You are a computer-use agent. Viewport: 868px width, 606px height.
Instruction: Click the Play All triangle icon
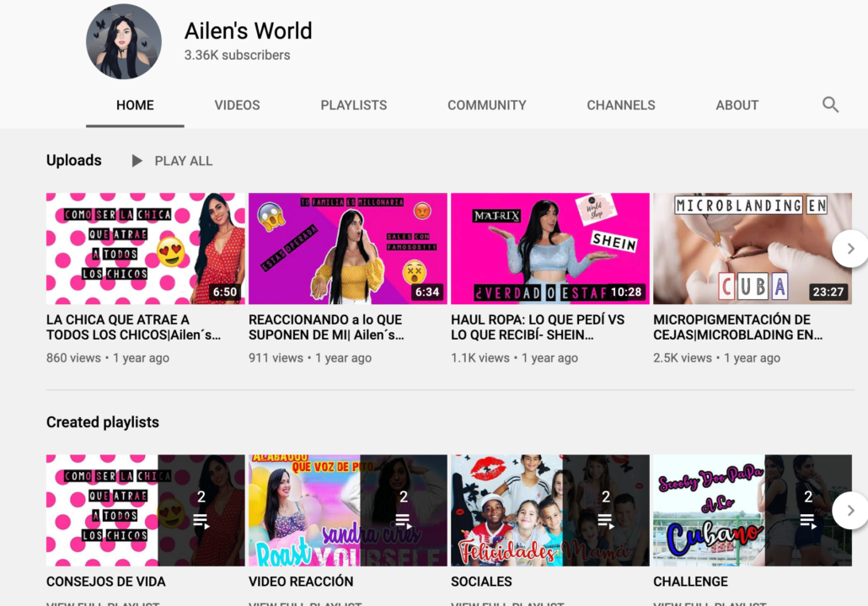tap(137, 161)
